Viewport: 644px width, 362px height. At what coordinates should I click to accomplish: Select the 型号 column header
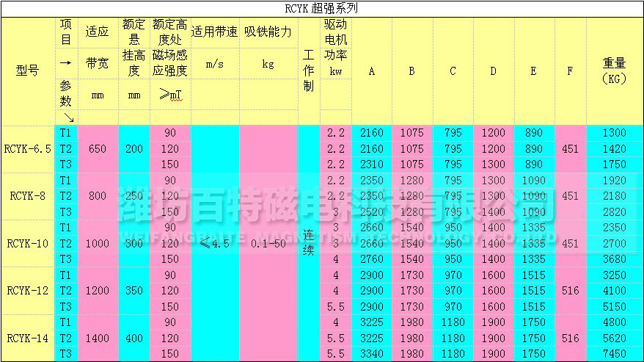tap(27, 71)
